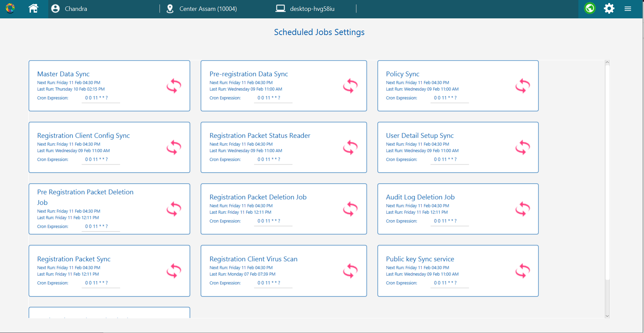Image resolution: width=644 pixels, height=333 pixels.
Task: Click the app logo in top-left corner
Action: pos(10,9)
